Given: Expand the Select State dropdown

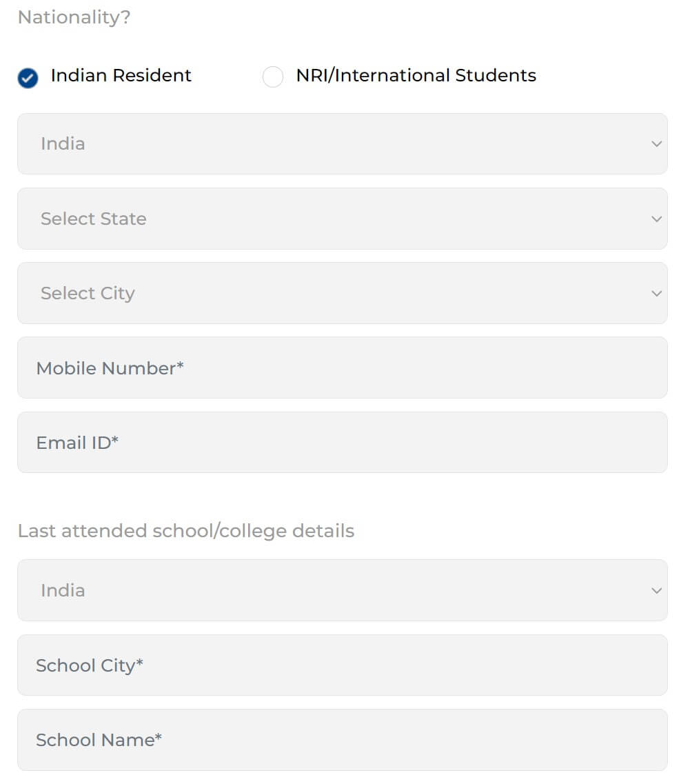Looking at the screenshot, I should [x=343, y=219].
